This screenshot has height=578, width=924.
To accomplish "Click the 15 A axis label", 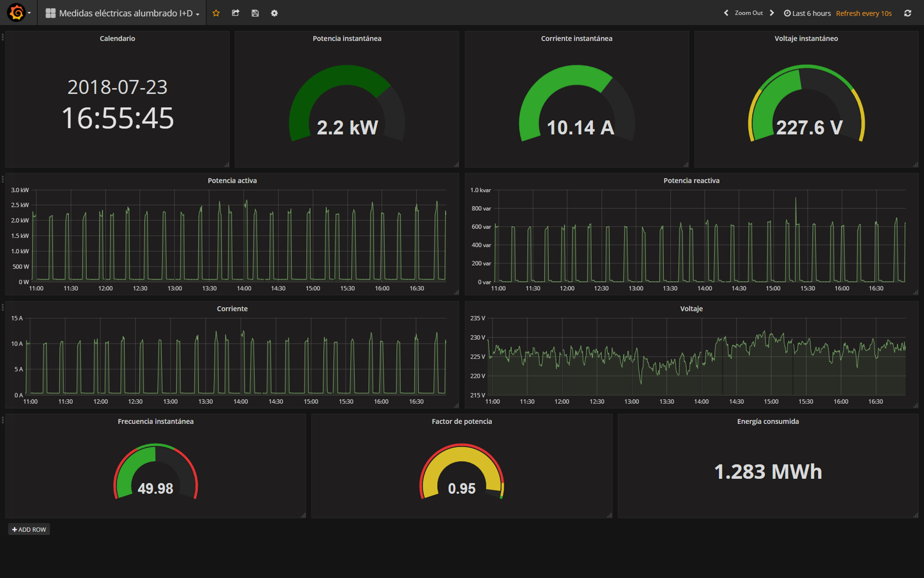I will click(17, 318).
